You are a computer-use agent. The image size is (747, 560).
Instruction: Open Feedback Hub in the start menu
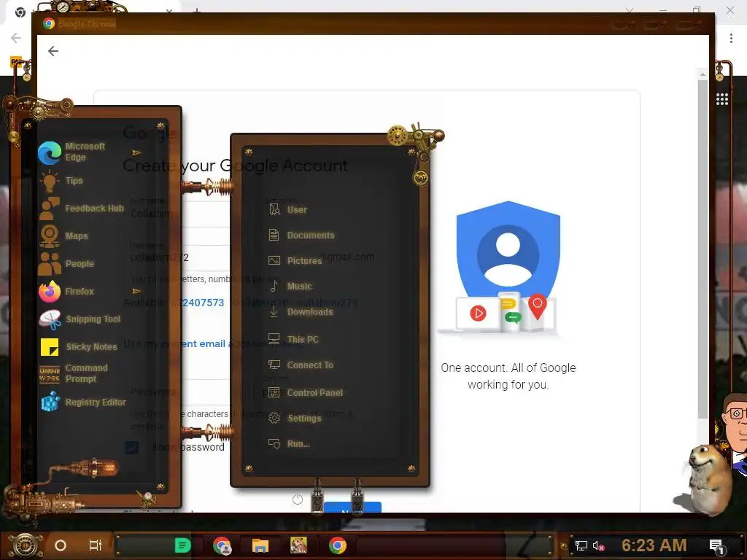(81, 208)
